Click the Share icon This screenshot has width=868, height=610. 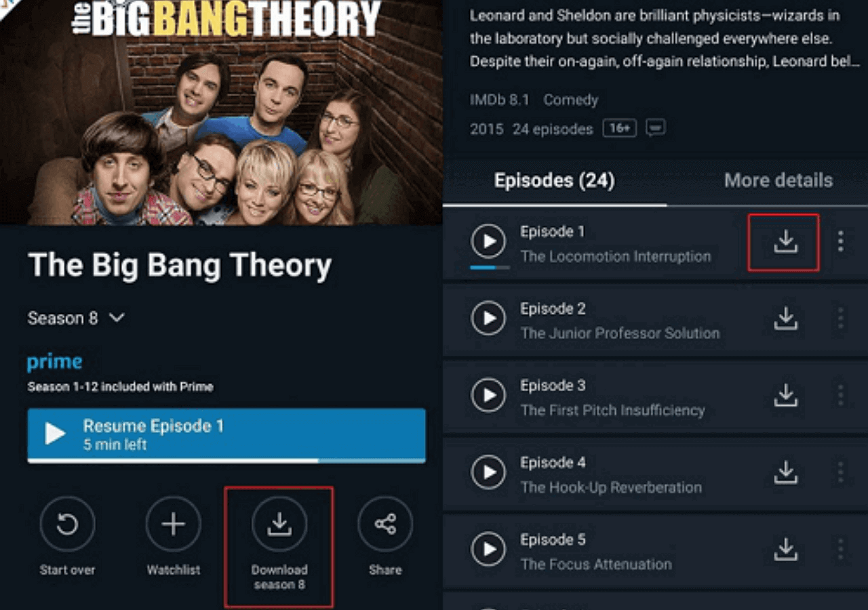point(385,524)
